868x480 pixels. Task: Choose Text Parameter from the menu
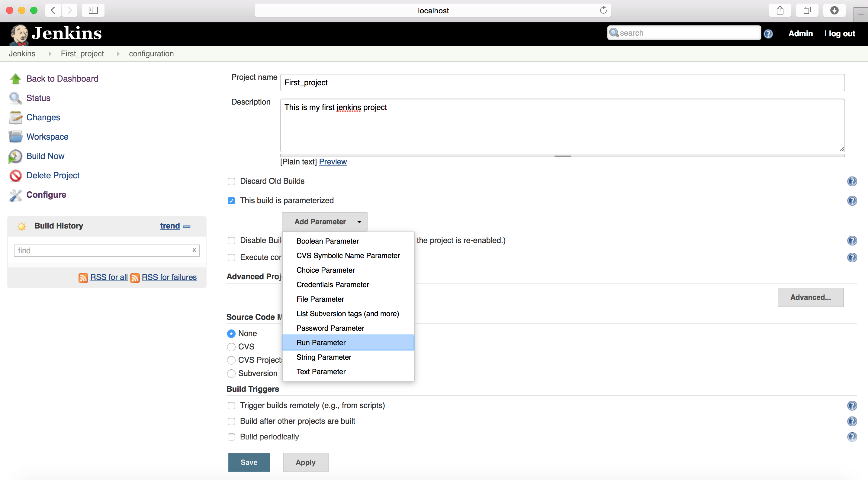(x=348, y=371)
